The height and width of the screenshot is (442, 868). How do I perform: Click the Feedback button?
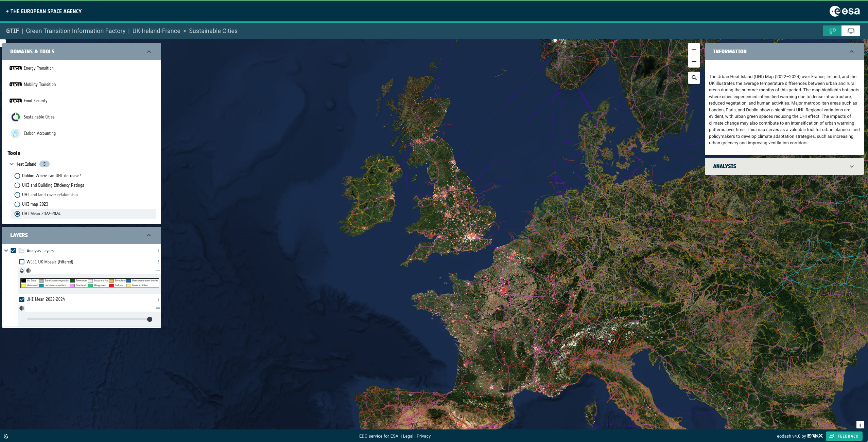pyautogui.click(x=844, y=436)
